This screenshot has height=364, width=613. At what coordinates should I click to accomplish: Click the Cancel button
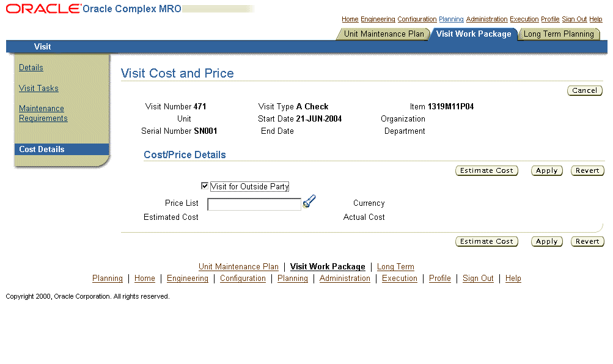point(584,90)
